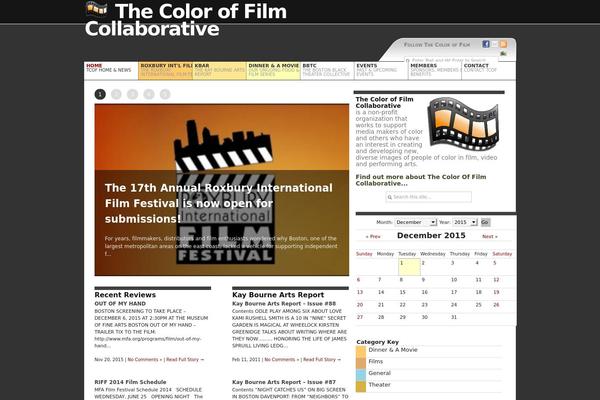Image resolution: width=600 pixels, height=400 pixels.
Task: Open No Comments link under Issue #88
Action: pos(282,359)
